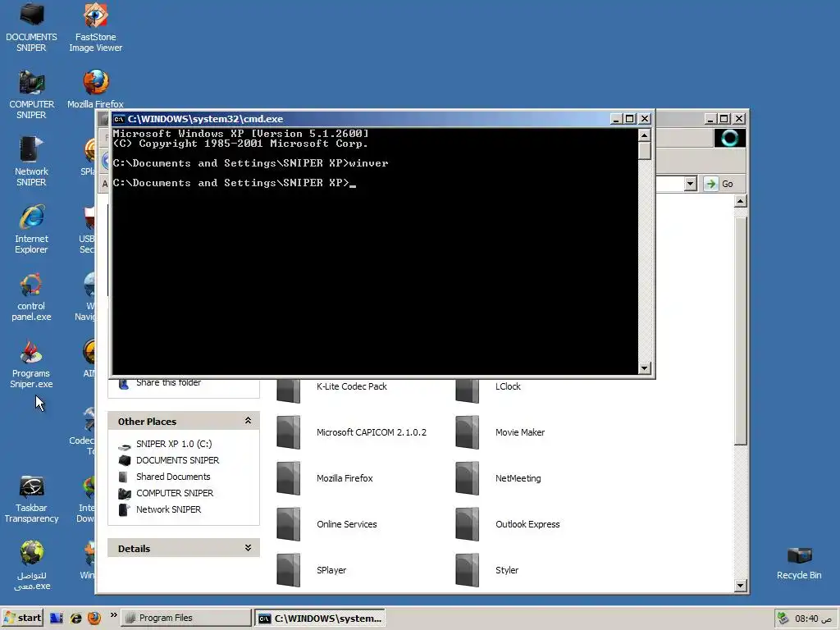Click cmd.exe title bar system icon

(x=119, y=119)
